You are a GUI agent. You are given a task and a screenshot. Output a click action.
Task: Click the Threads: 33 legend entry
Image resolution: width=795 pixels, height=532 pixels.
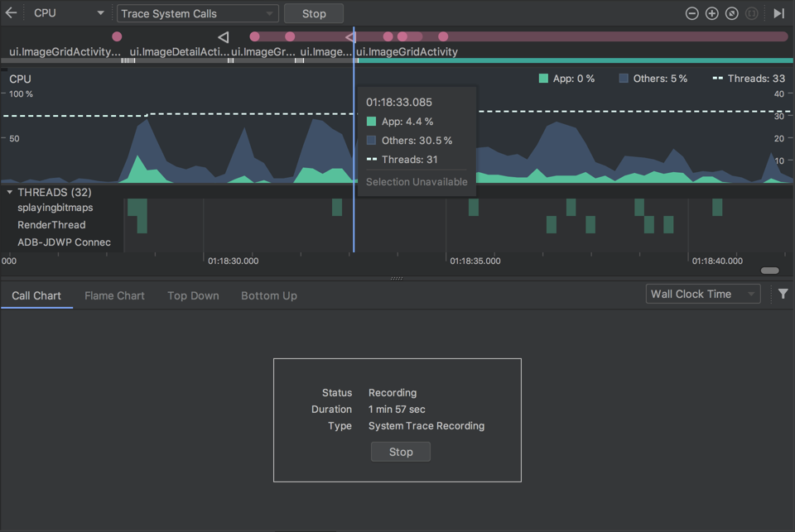pos(749,79)
